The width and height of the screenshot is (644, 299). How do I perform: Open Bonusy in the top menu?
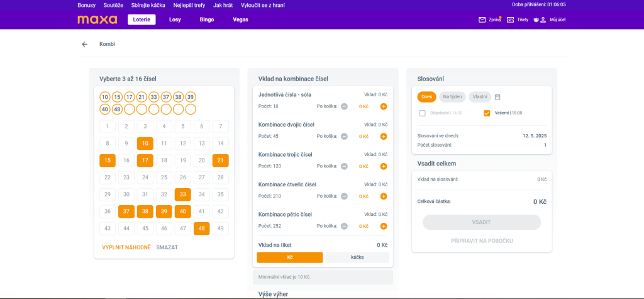(x=86, y=5)
